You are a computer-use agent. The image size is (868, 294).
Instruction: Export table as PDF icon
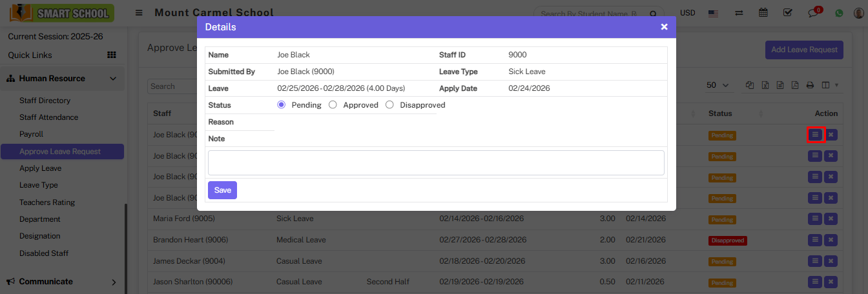(x=794, y=85)
